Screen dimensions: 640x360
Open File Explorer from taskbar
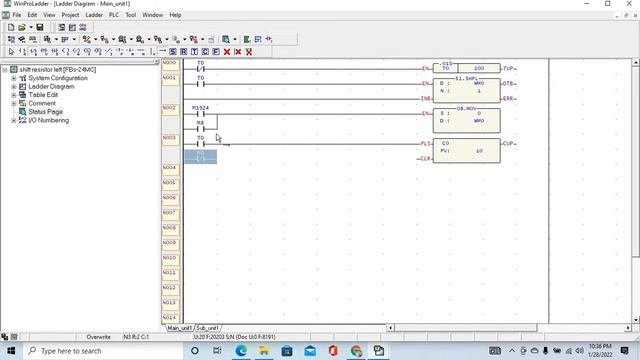264,351
